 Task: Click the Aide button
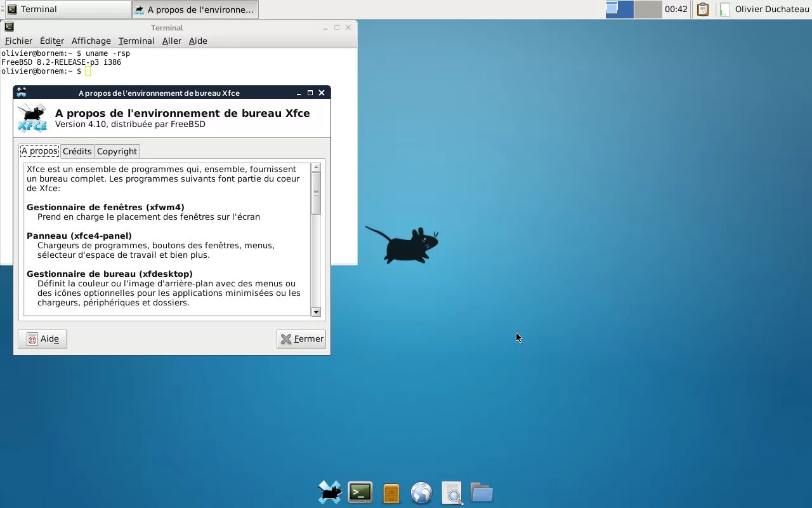click(x=43, y=339)
